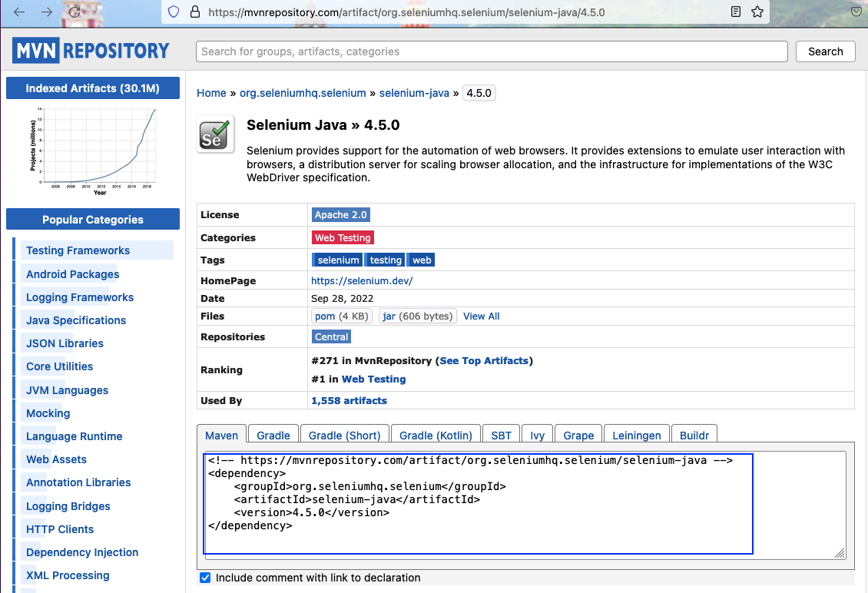Screen dimensions: 868x593
Task: Switch to the Gradle tab
Action: click(x=273, y=436)
